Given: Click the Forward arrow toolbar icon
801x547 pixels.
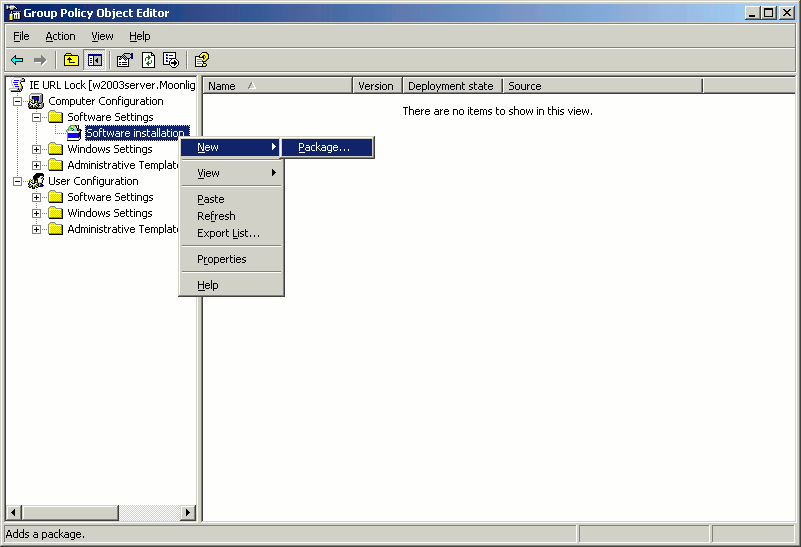Looking at the screenshot, I should click(40, 60).
